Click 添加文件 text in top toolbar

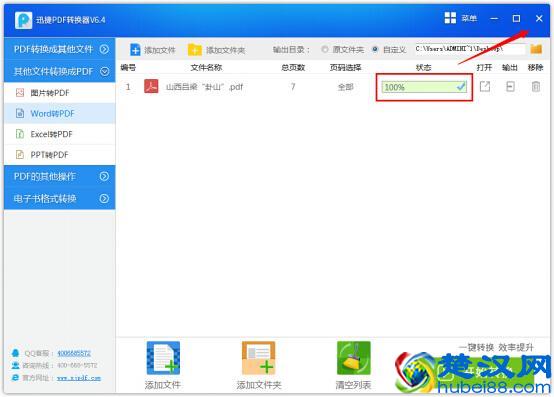(x=160, y=50)
